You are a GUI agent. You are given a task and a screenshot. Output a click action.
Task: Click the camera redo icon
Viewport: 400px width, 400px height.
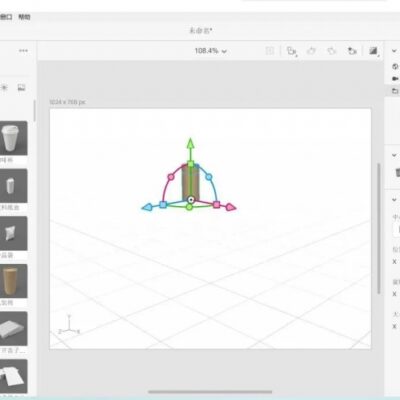coord(332,51)
